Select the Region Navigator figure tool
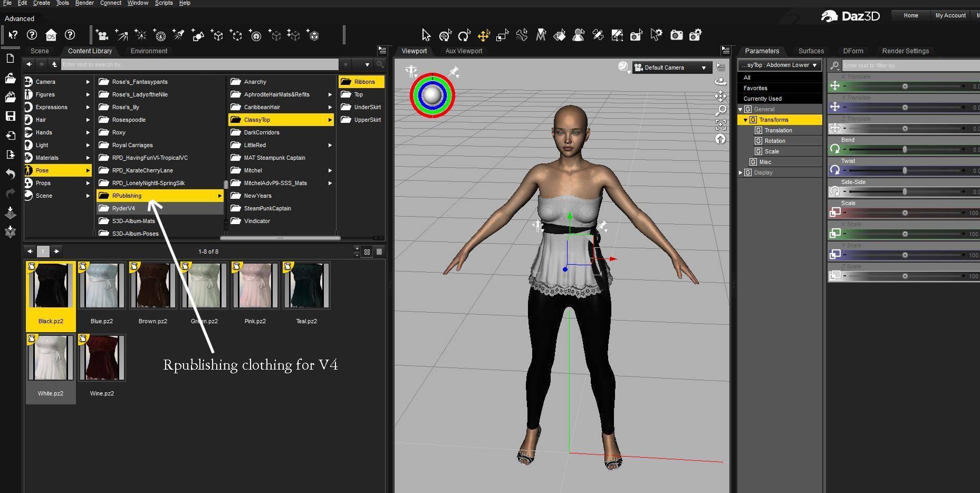 (x=579, y=35)
